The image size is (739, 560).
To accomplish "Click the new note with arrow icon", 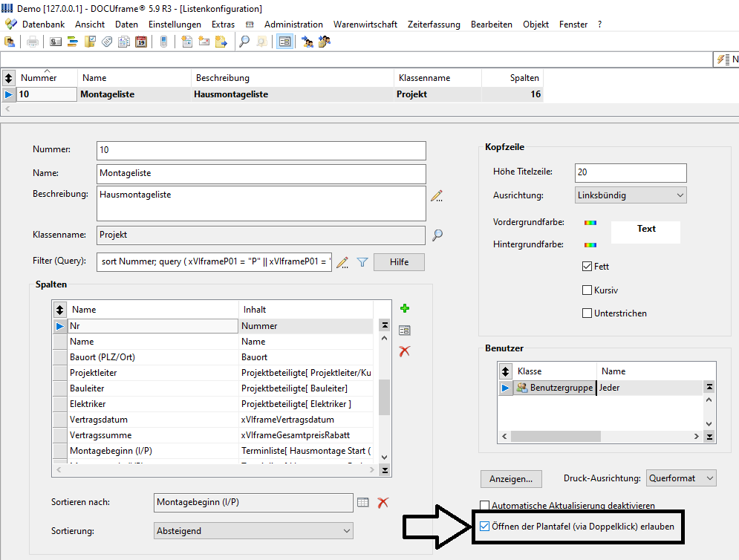I will pyautogui.click(x=221, y=42).
